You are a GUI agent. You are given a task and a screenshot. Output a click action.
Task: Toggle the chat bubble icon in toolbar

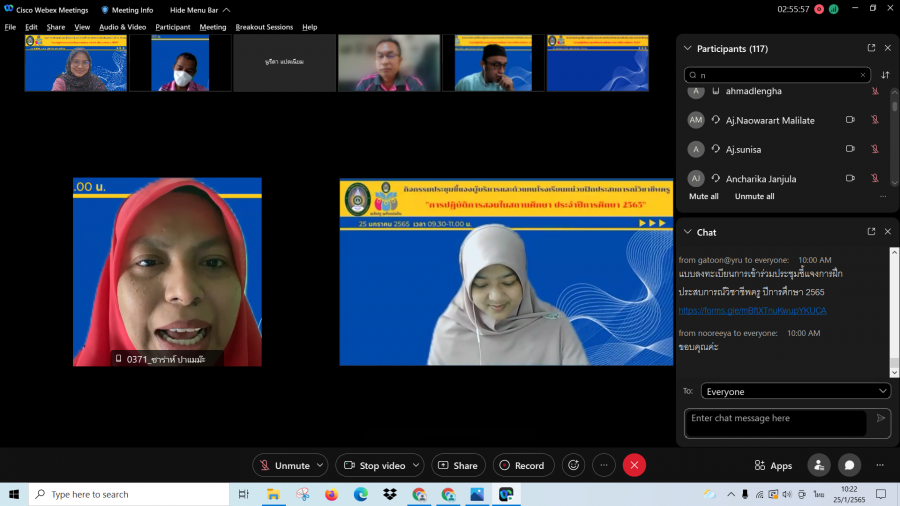849,465
